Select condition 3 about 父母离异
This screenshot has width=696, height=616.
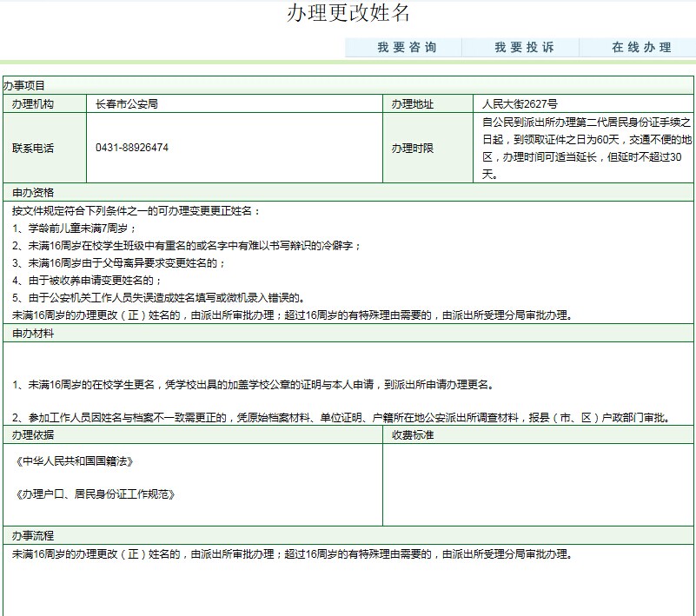click(x=119, y=263)
